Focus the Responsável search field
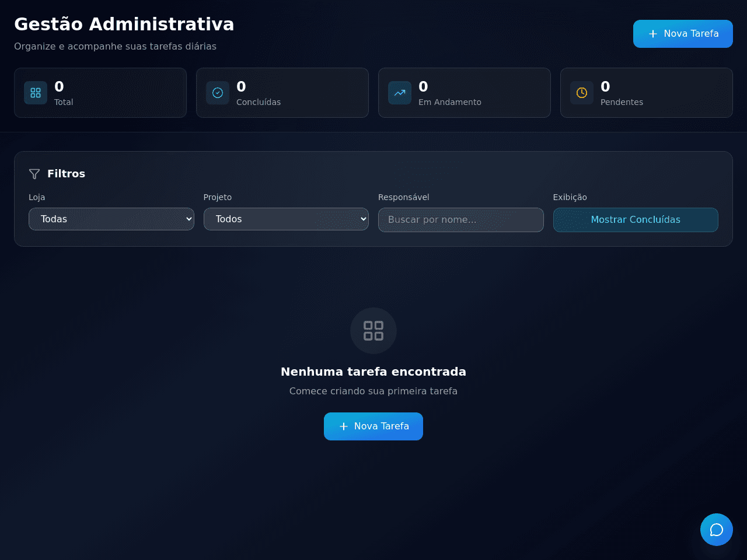 (461, 220)
